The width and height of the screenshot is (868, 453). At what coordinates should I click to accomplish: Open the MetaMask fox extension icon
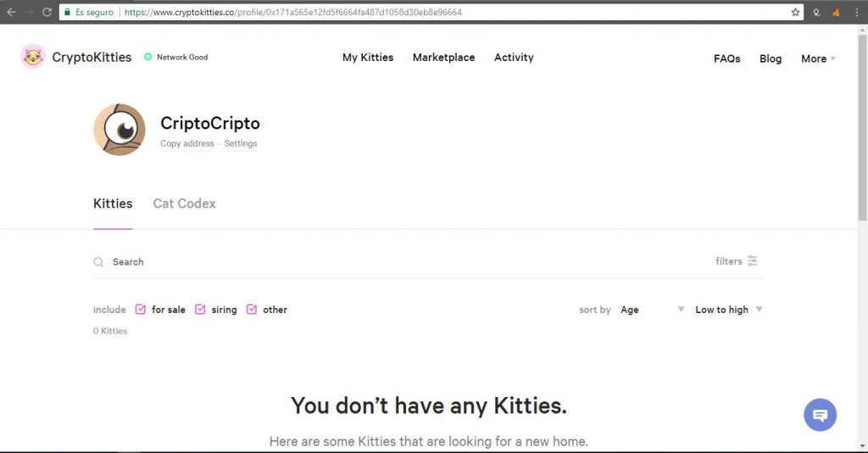pos(836,12)
